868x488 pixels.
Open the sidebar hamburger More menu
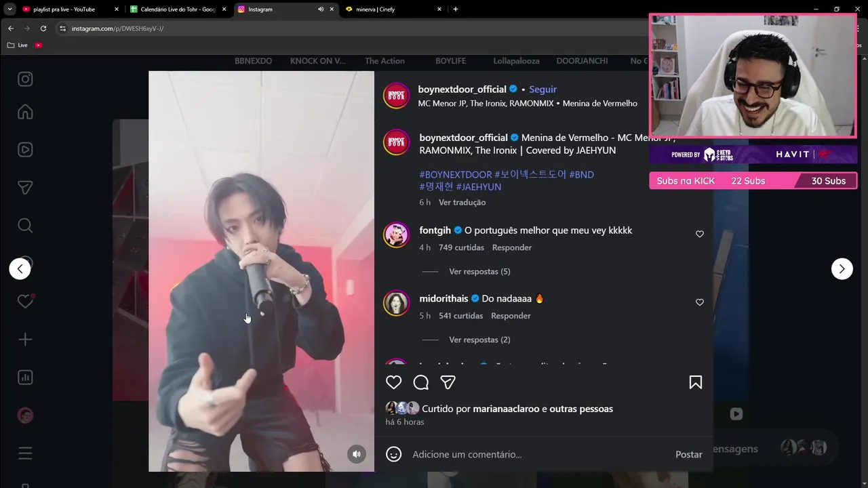pyautogui.click(x=25, y=453)
